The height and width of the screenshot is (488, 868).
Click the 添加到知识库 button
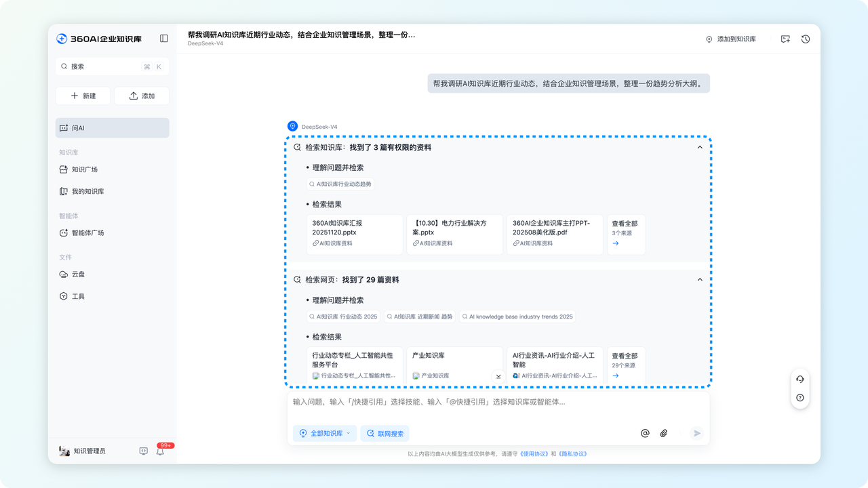(x=731, y=39)
